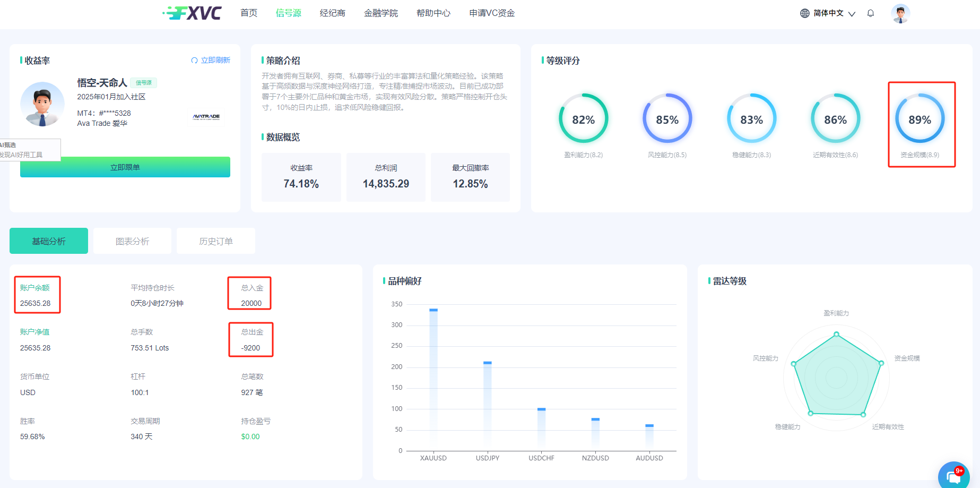Click the XAUUSD bar in 品种偏好 chart

tap(433, 377)
